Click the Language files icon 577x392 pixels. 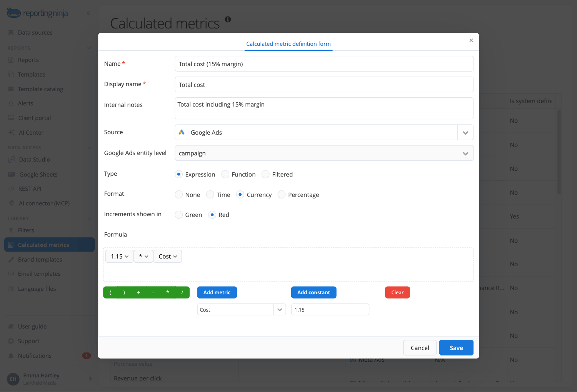(x=11, y=289)
